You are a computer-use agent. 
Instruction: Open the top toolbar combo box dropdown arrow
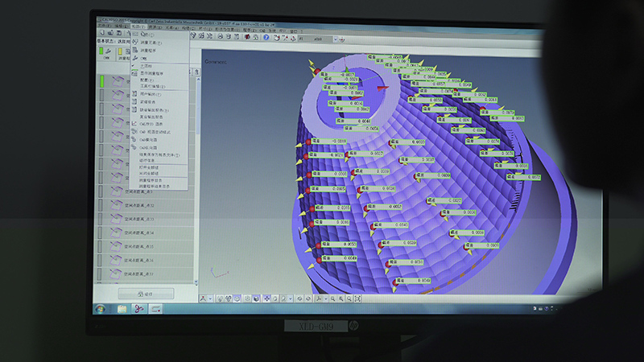335,39
